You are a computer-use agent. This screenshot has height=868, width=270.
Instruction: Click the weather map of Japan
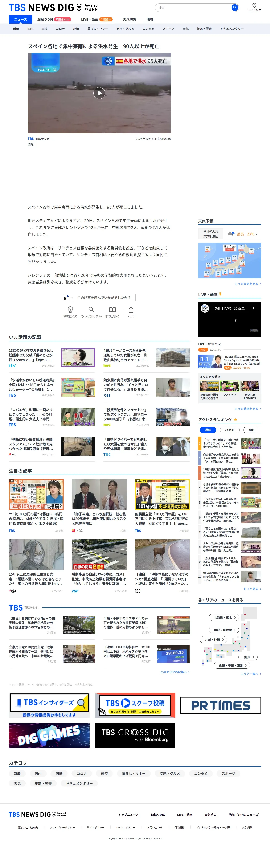tap(230, 261)
